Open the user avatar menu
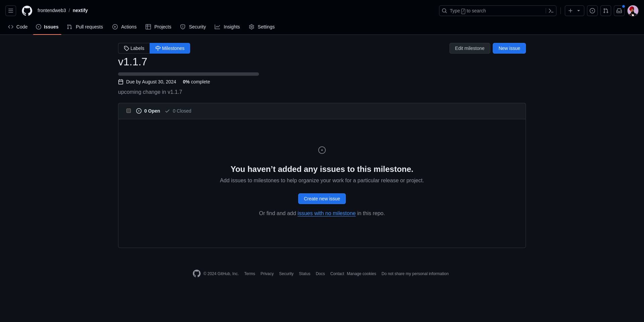Image resolution: width=644 pixels, height=322 pixels. (x=633, y=11)
